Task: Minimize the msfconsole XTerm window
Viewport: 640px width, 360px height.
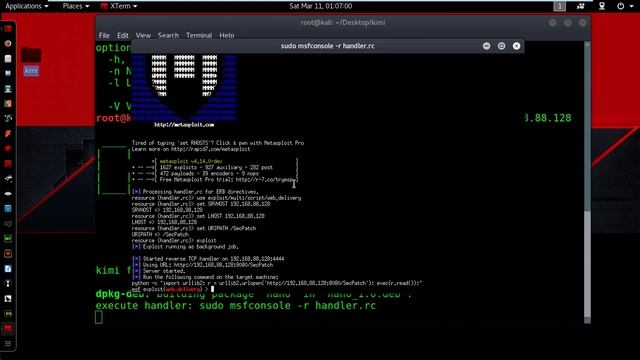Action: point(486,46)
